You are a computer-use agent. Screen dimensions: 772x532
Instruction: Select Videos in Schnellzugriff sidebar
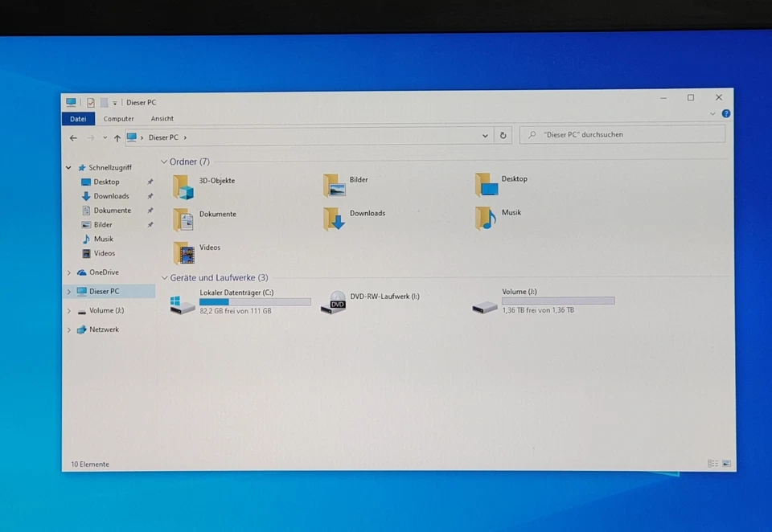105,253
